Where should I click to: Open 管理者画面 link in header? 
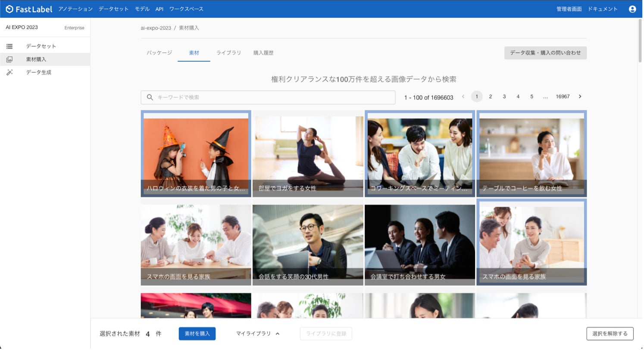click(x=569, y=9)
